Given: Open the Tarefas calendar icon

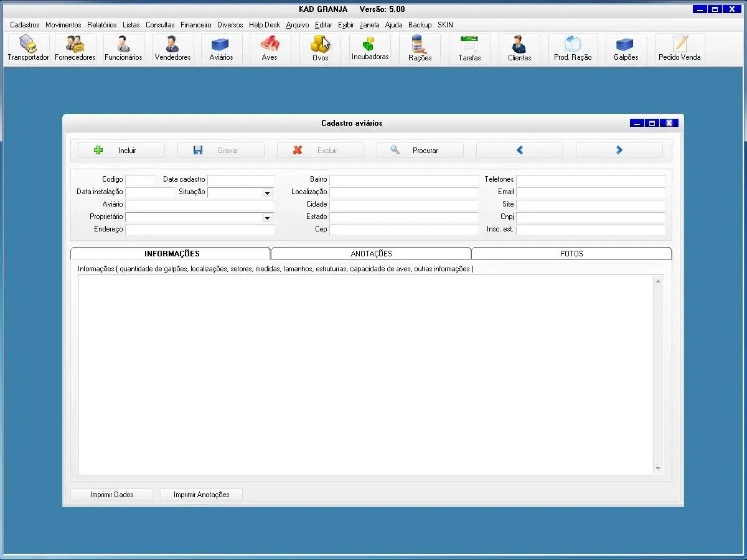Looking at the screenshot, I should (469, 49).
